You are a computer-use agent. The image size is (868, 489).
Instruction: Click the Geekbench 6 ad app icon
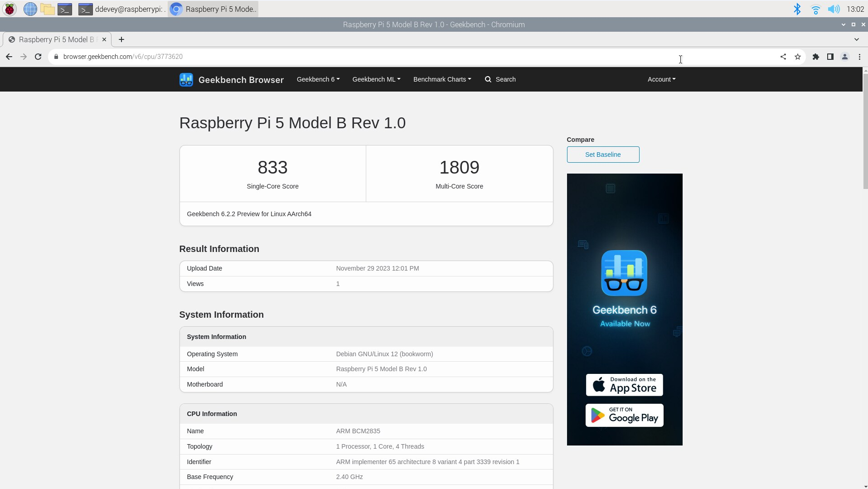(x=624, y=273)
